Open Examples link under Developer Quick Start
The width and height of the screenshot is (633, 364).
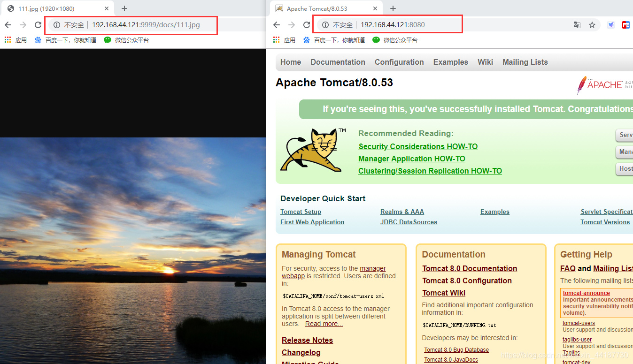click(495, 212)
